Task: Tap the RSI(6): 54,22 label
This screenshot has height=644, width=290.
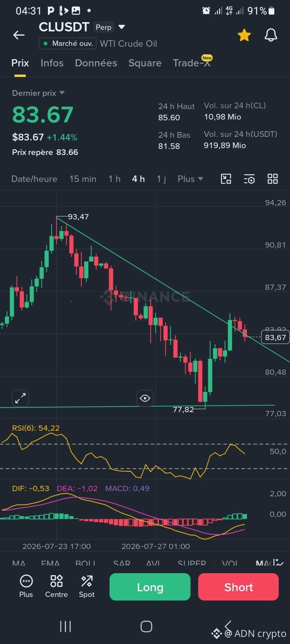Action: pos(36,428)
